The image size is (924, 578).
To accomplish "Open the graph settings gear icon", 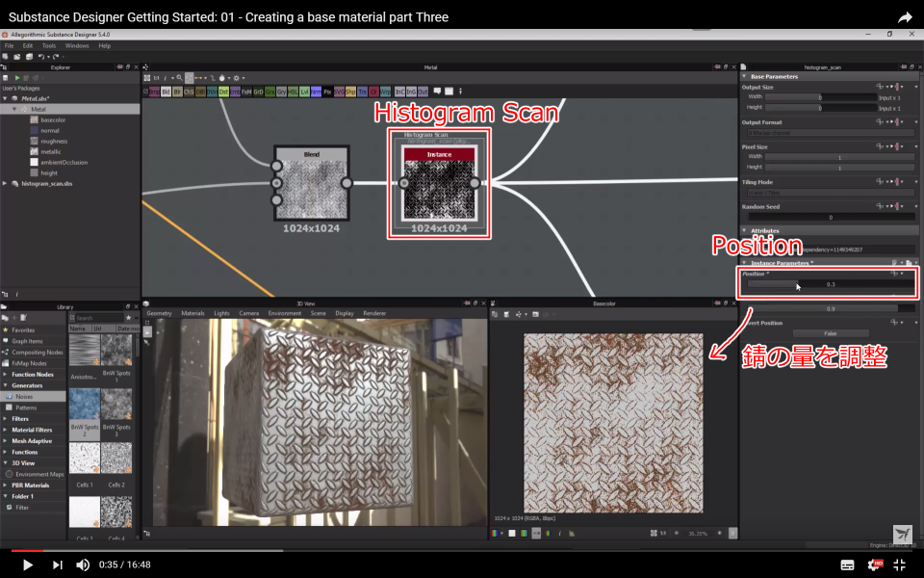I will point(237,78).
